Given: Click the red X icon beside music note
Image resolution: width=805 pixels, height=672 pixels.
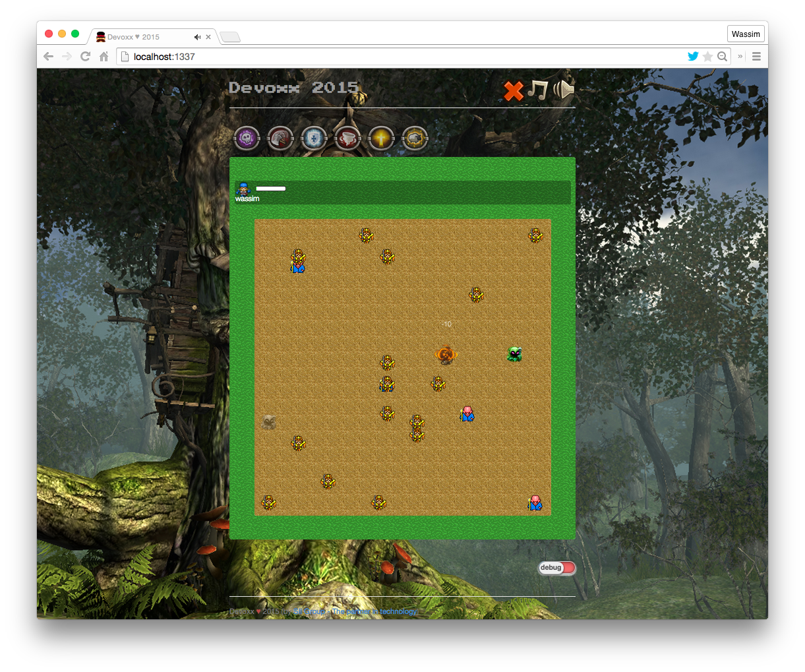Looking at the screenshot, I should click(x=514, y=90).
